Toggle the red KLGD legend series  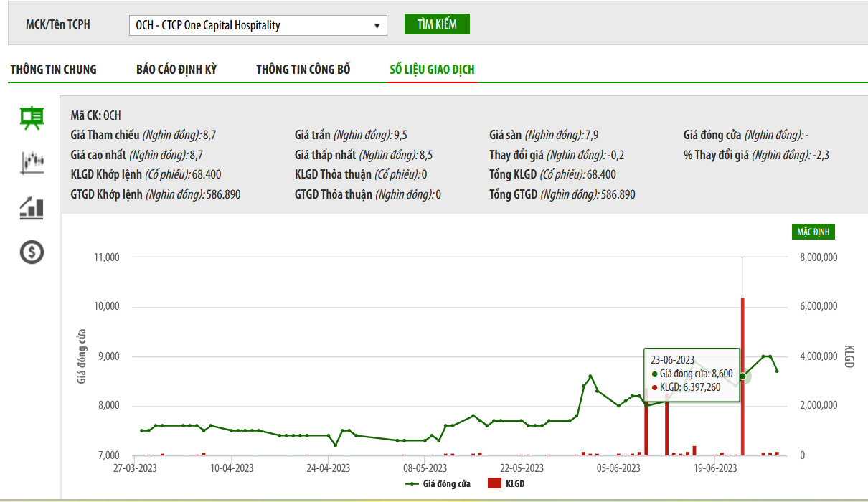pyautogui.click(x=506, y=484)
